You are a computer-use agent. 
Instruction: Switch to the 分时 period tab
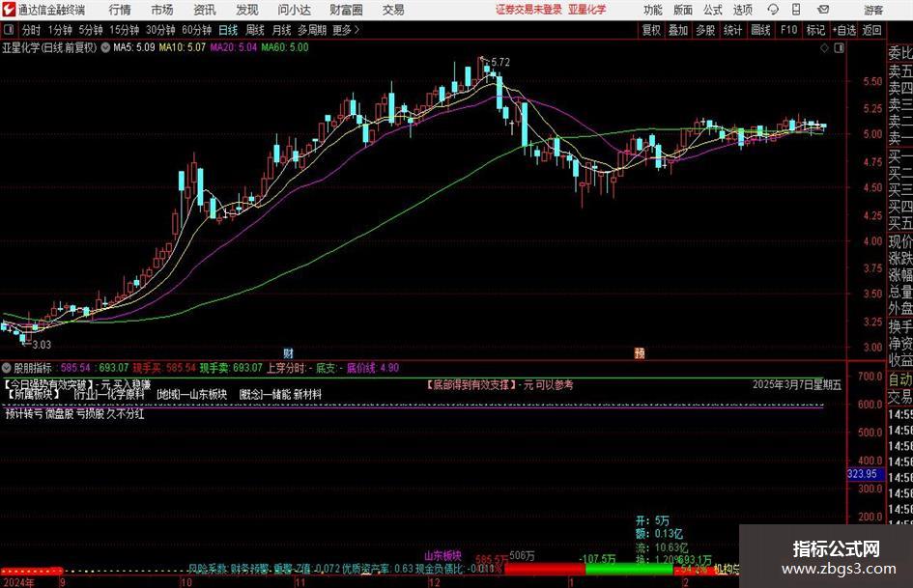(x=31, y=30)
